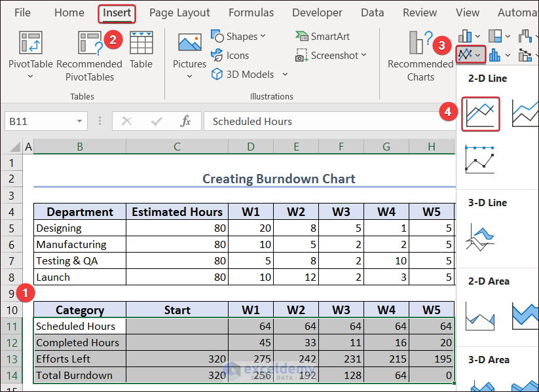Switch to the Page Layout tab
The height and width of the screenshot is (392, 539).
pyautogui.click(x=179, y=12)
